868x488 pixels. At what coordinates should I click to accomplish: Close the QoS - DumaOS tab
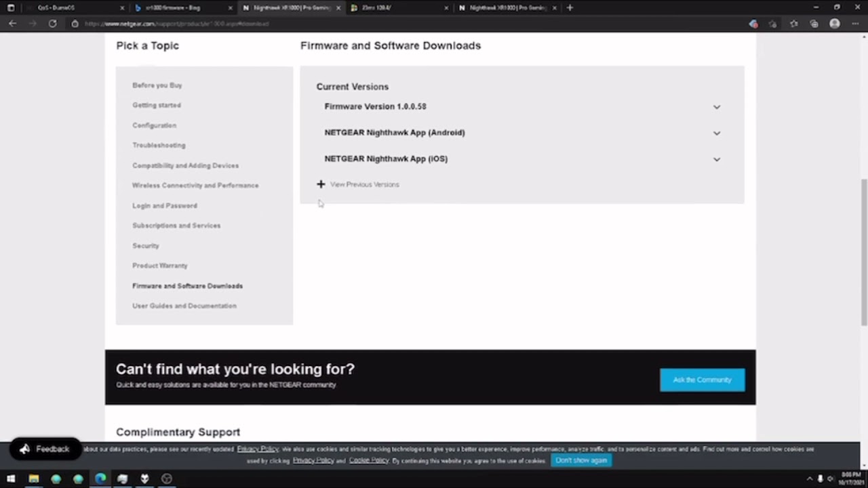point(122,8)
